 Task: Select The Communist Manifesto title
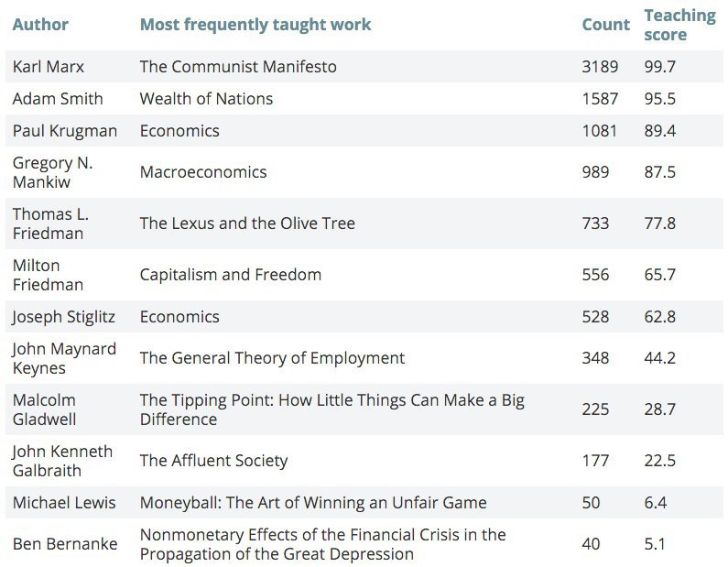238,67
